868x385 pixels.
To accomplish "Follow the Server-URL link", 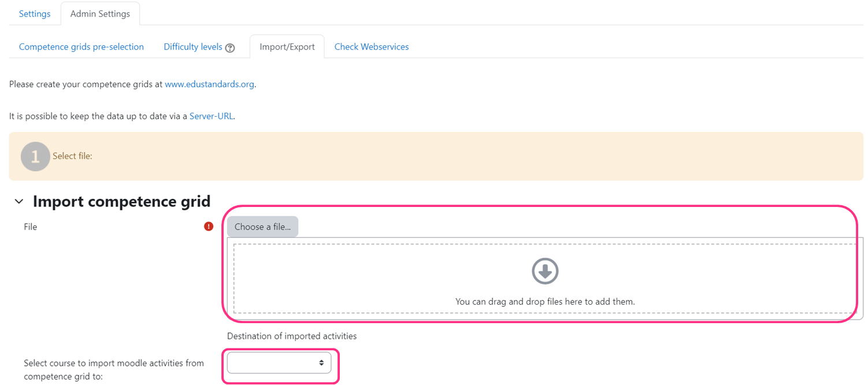I will [212, 116].
